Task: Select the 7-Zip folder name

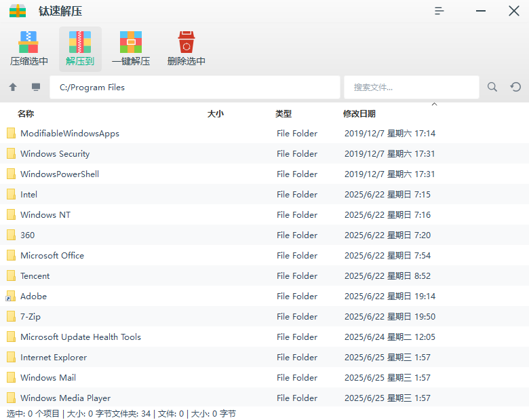Action: [31, 316]
